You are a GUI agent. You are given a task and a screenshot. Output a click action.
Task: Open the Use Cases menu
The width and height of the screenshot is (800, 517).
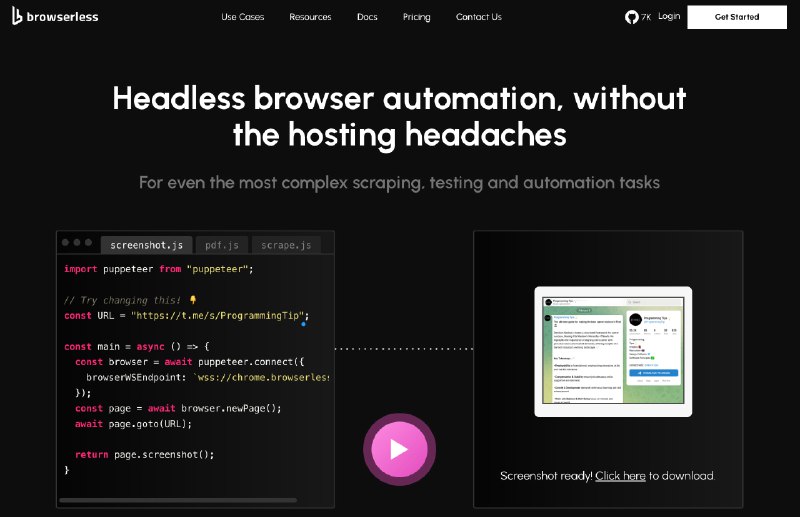tap(242, 17)
